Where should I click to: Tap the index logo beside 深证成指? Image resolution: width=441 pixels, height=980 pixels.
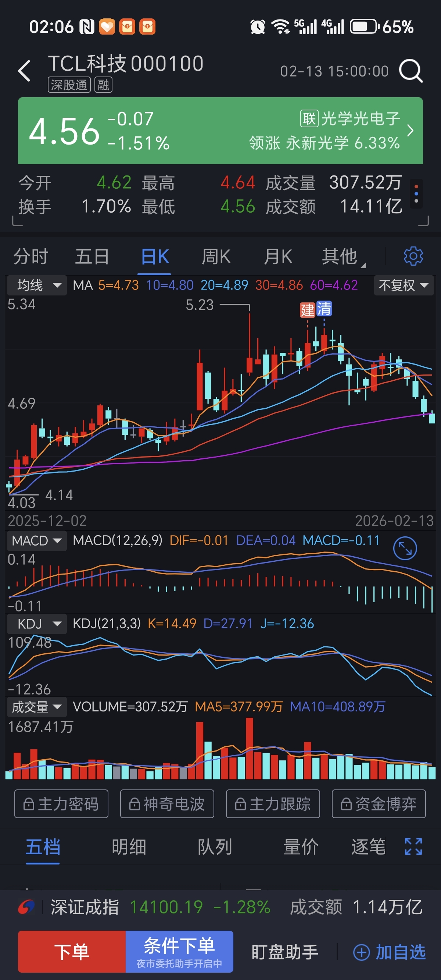pos(26,907)
